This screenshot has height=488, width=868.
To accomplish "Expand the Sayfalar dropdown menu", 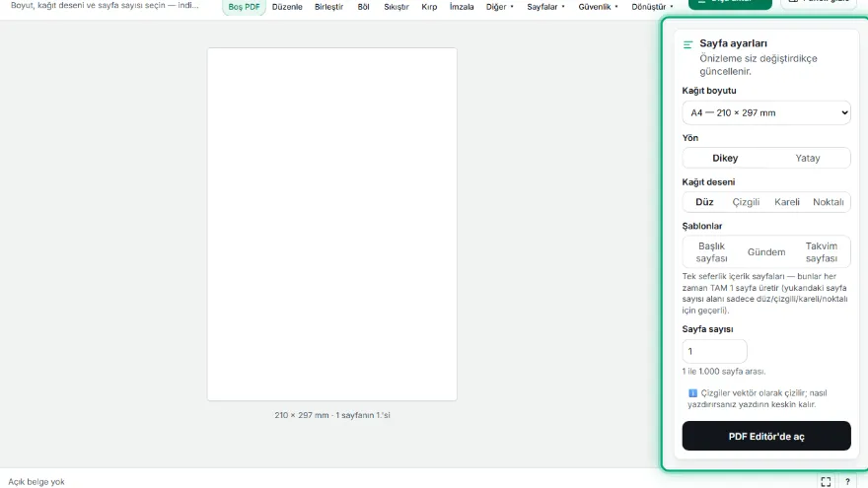I will click(545, 7).
